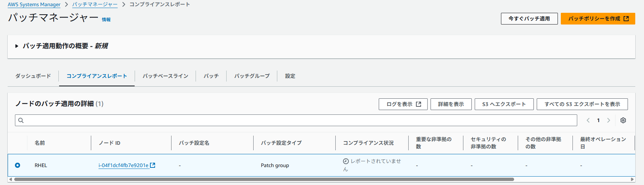The height and width of the screenshot is (185, 644).
Task: Select コンプライアンスレポート tab
Action: 97,76
